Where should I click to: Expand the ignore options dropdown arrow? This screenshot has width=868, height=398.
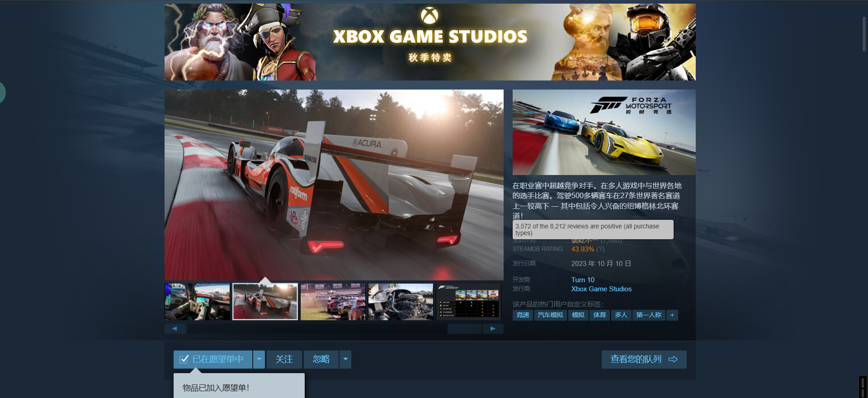[x=345, y=360]
